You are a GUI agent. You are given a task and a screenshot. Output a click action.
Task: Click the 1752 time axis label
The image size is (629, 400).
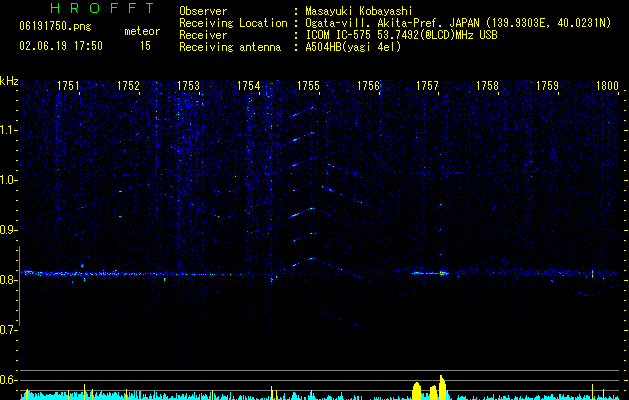[x=128, y=86]
